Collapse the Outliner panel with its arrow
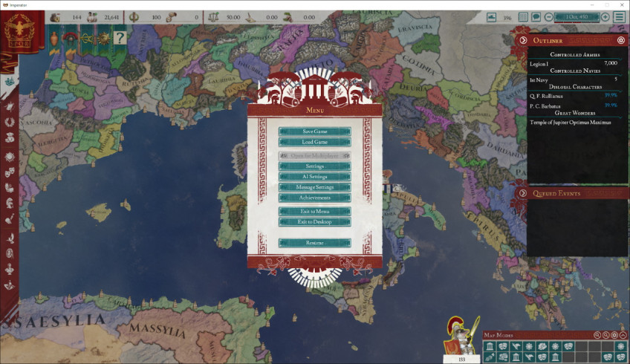 [523, 40]
